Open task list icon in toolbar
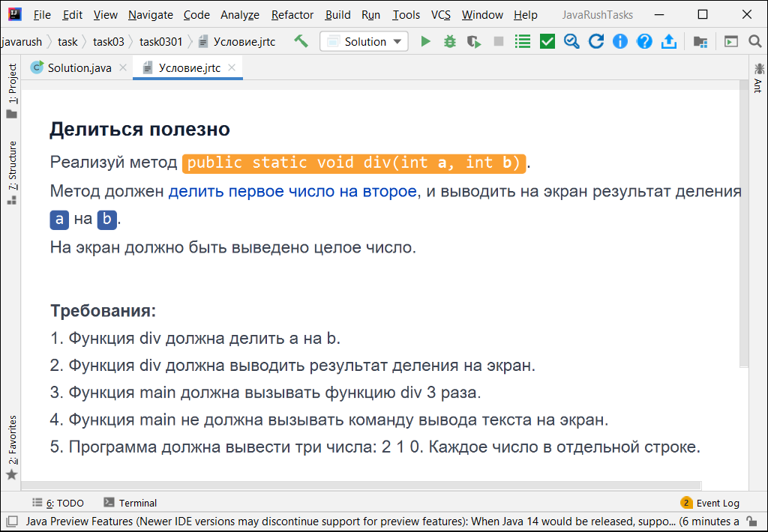The height and width of the screenshot is (532, 768). tap(523, 42)
